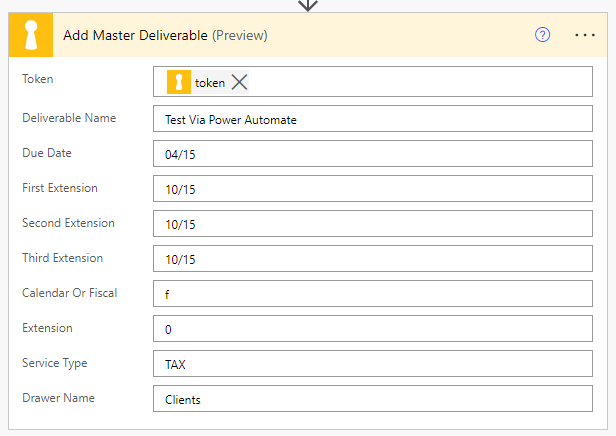616x436 pixels.
Task: Click the 'Deliverable Name' label text
Action: pos(69,118)
